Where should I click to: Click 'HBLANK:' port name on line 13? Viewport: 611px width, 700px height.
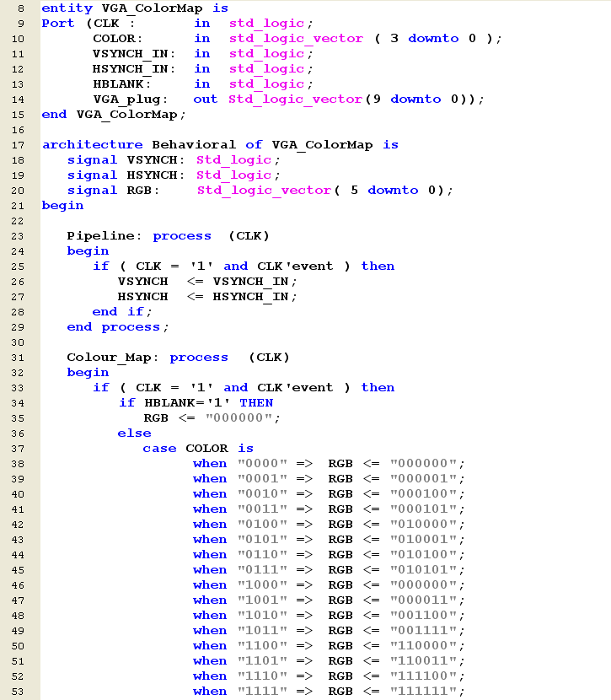tap(121, 84)
